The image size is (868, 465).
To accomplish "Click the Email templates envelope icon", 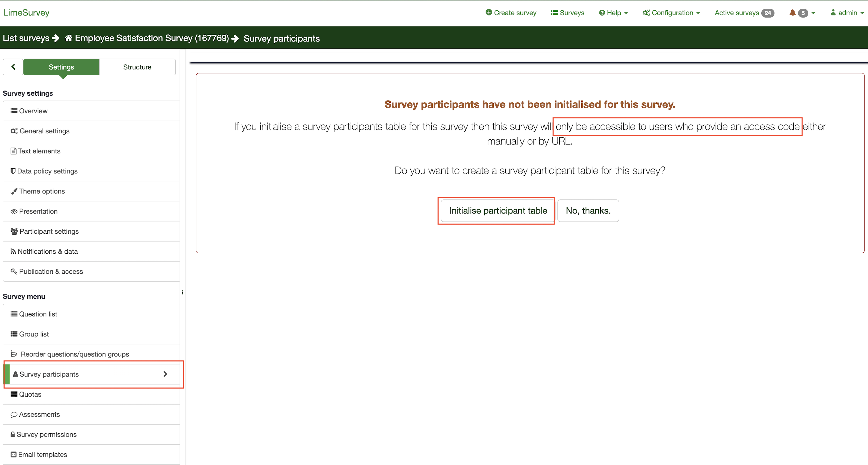I will pyautogui.click(x=14, y=454).
